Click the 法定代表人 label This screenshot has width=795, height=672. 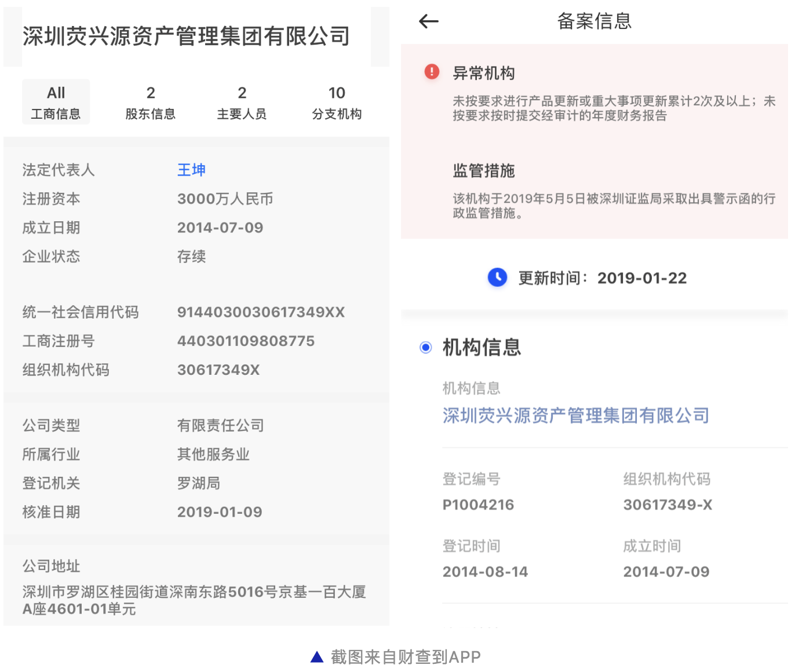coord(59,170)
